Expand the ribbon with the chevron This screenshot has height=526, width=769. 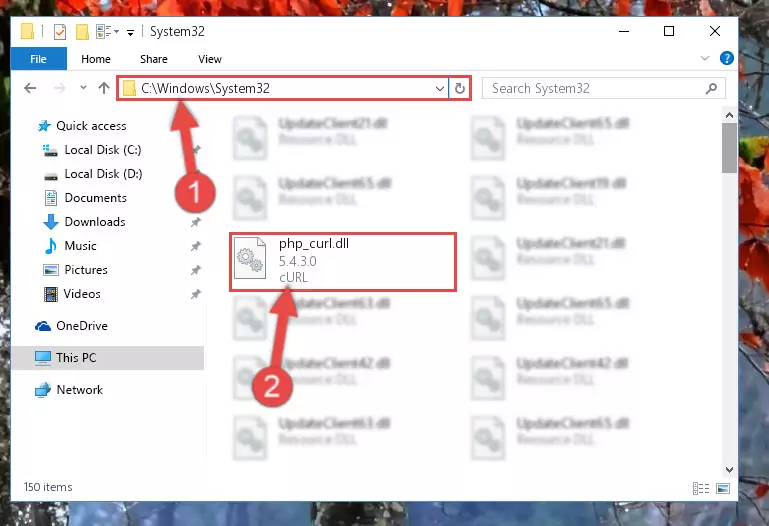tap(705, 58)
